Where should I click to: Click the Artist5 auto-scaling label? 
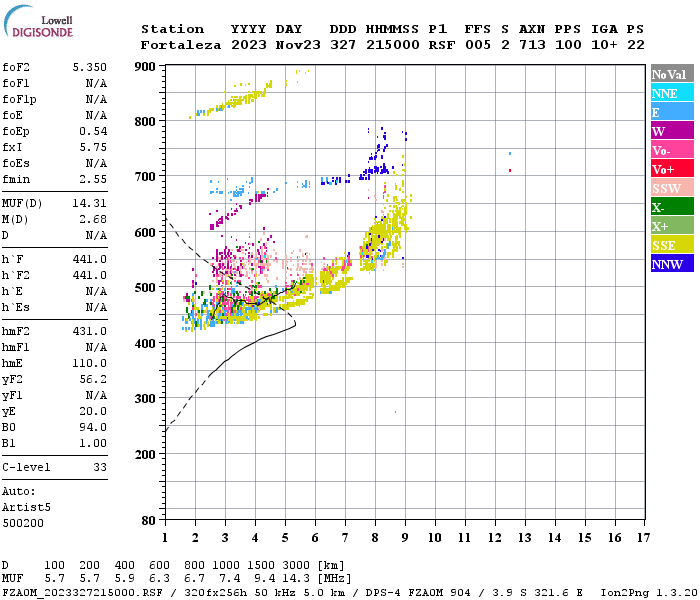point(26,508)
